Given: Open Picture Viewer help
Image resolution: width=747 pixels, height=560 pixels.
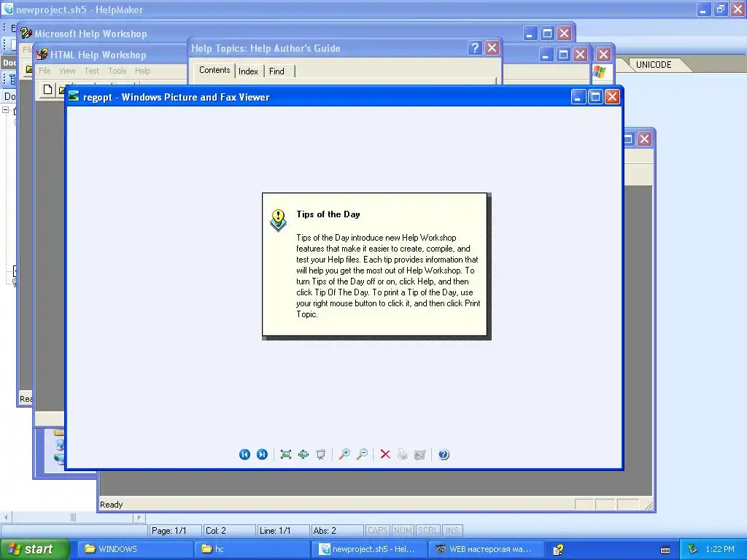Looking at the screenshot, I should click(x=444, y=454).
